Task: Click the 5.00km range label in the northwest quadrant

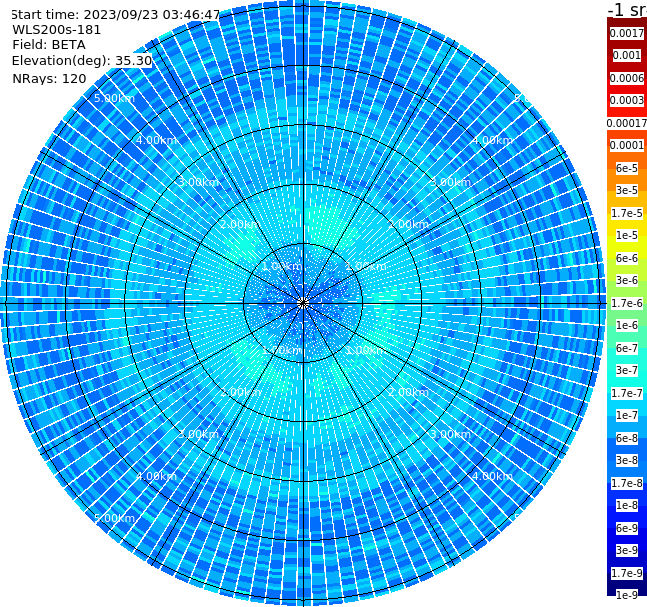Action: pyautogui.click(x=114, y=98)
